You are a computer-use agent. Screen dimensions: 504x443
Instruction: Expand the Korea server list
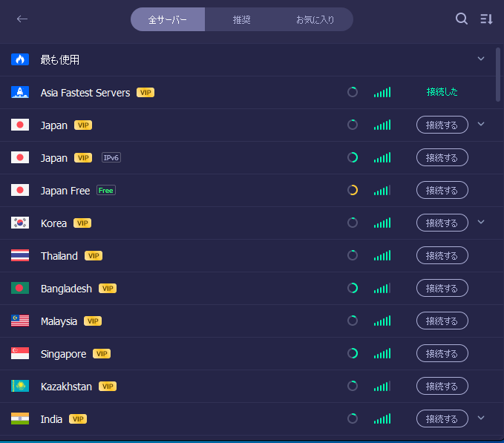(x=481, y=222)
